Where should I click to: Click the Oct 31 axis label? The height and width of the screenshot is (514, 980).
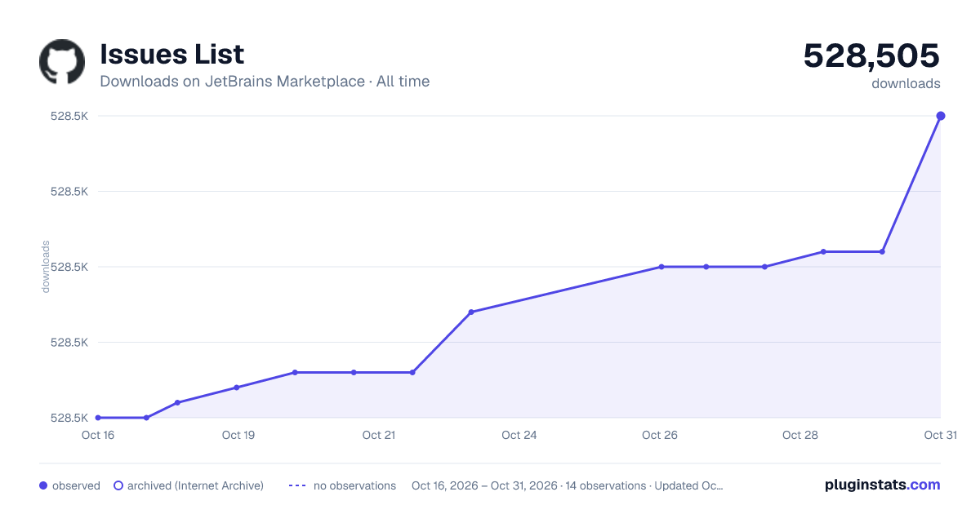[940, 435]
